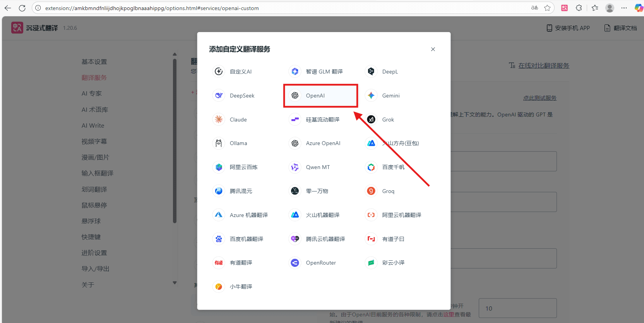Select the Ollama llama icon
The height and width of the screenshot is (323, 644).
point(219,143)
